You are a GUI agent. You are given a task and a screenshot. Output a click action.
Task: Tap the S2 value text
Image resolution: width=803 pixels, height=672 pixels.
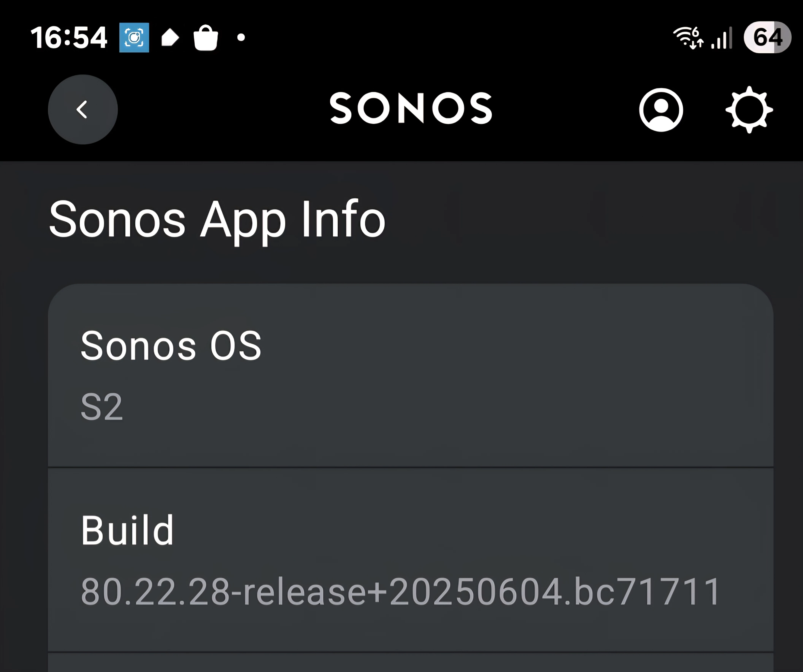pos(102,407)
